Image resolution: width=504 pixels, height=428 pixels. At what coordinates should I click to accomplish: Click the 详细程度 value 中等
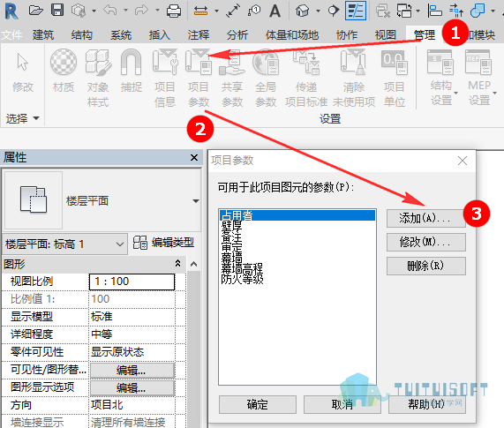point(132,334)
